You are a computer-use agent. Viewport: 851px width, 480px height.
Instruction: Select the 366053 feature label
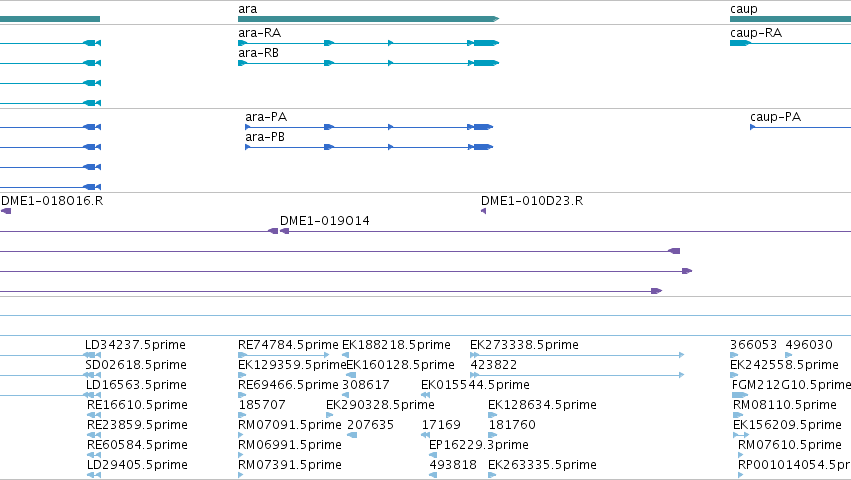pos(753,345)
